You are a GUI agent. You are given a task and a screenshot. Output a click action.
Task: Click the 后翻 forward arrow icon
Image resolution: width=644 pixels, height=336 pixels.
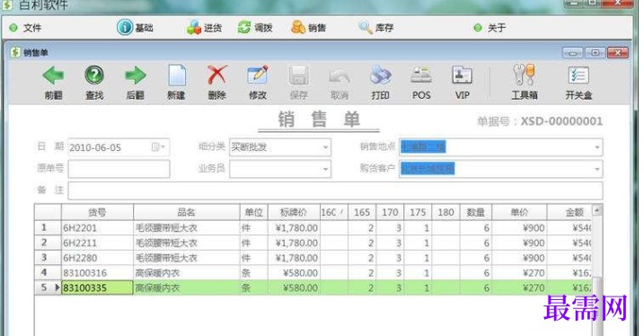point(135,76)
